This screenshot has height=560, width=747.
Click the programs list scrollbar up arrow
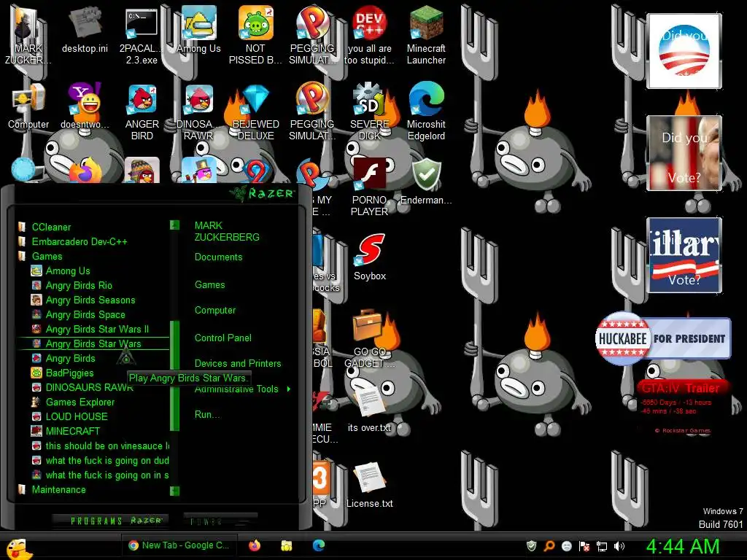point(174,225)
